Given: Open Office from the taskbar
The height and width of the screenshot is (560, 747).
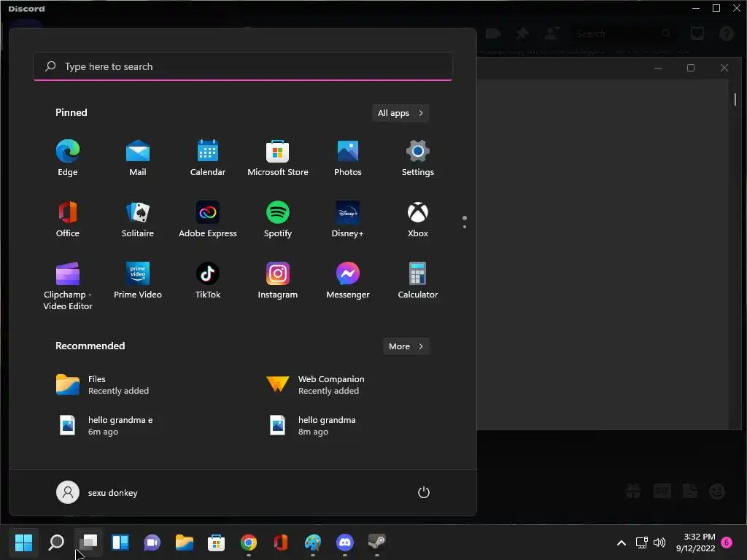Looking at the screenshot, I should 281,542.
